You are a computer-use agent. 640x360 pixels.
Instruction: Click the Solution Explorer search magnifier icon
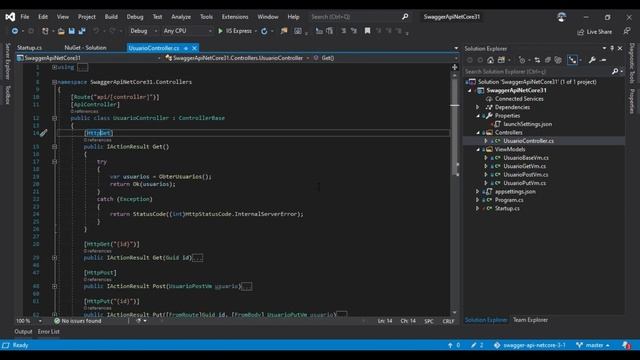[615, 71]
